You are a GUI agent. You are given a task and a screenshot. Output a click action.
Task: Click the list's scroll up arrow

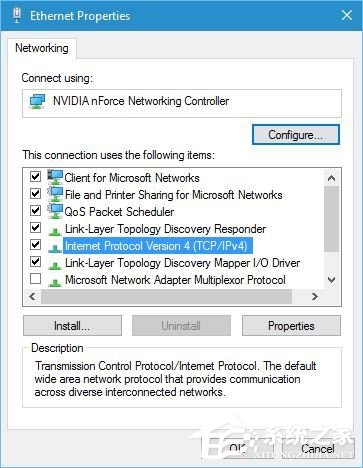click(x=331, y=178)
